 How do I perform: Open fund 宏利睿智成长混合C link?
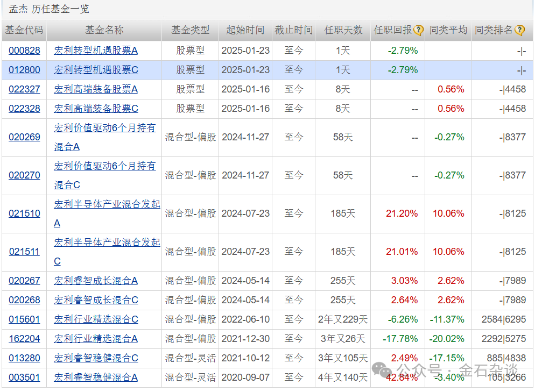click(x=96, y=300)
